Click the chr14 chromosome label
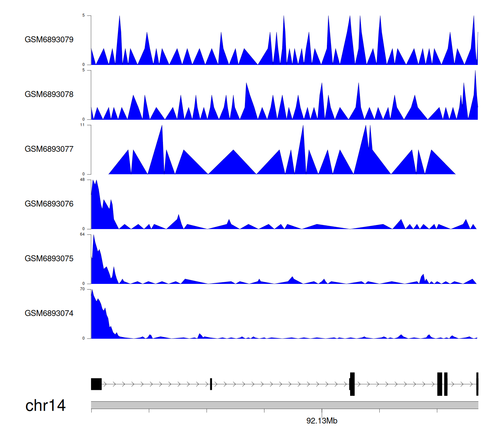504x444 pixels. (45, 406)
